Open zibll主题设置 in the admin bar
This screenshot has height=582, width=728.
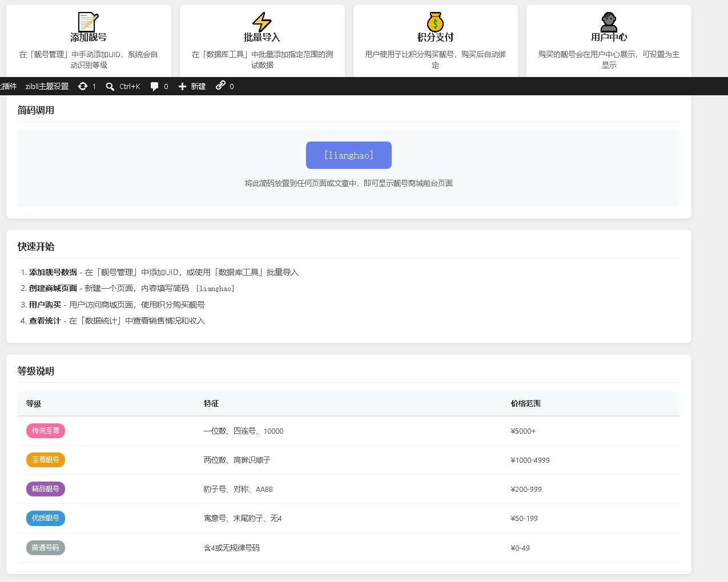tap(47, 86)
